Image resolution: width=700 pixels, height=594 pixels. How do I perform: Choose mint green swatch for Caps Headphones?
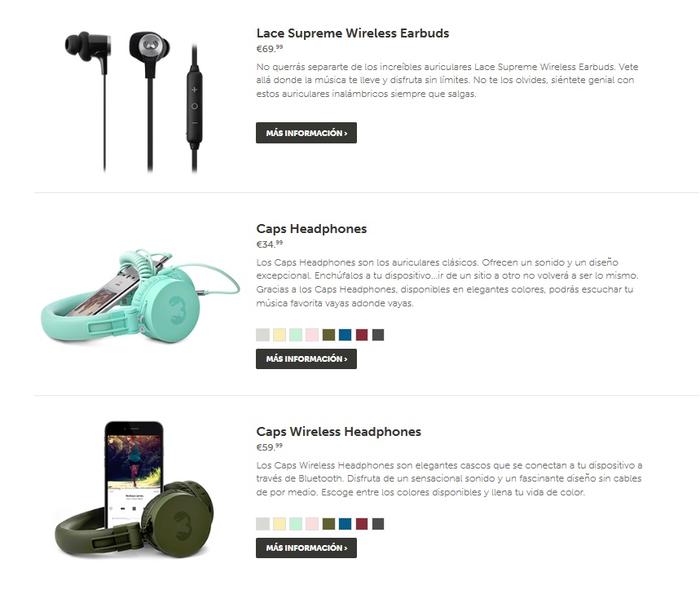(296, 335)
